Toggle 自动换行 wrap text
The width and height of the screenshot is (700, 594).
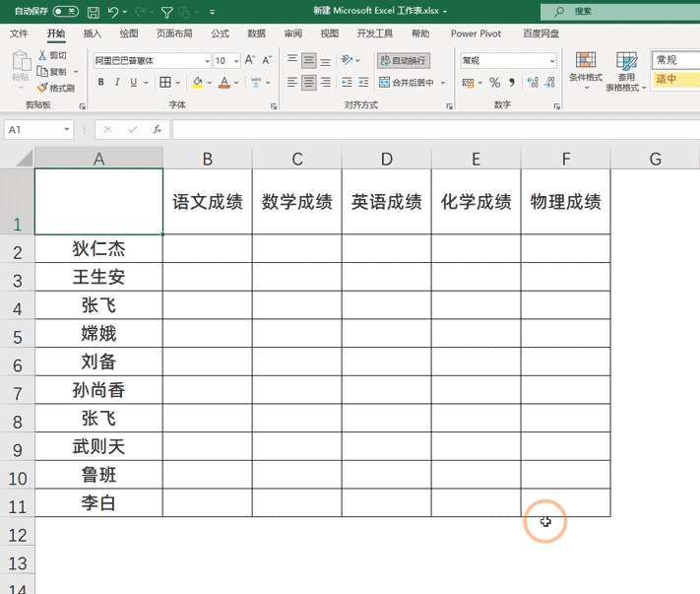(404, 61)
